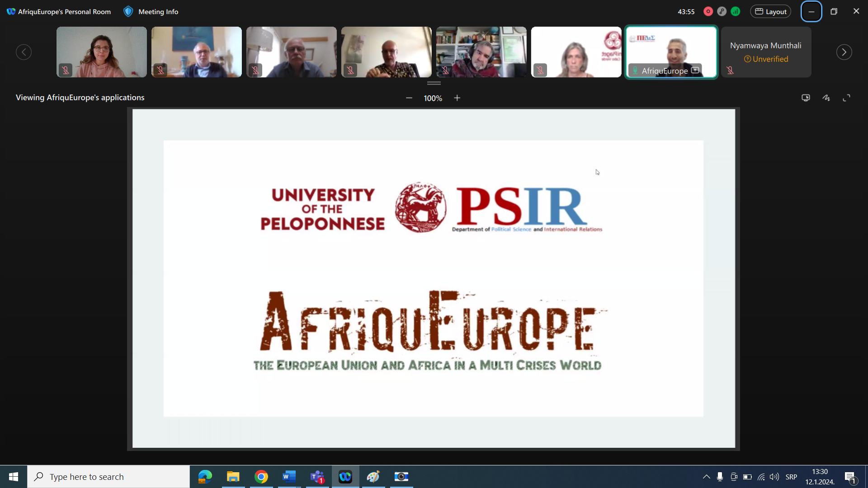
Task: Open the green network statistics icon
Action: click(736, 12)
